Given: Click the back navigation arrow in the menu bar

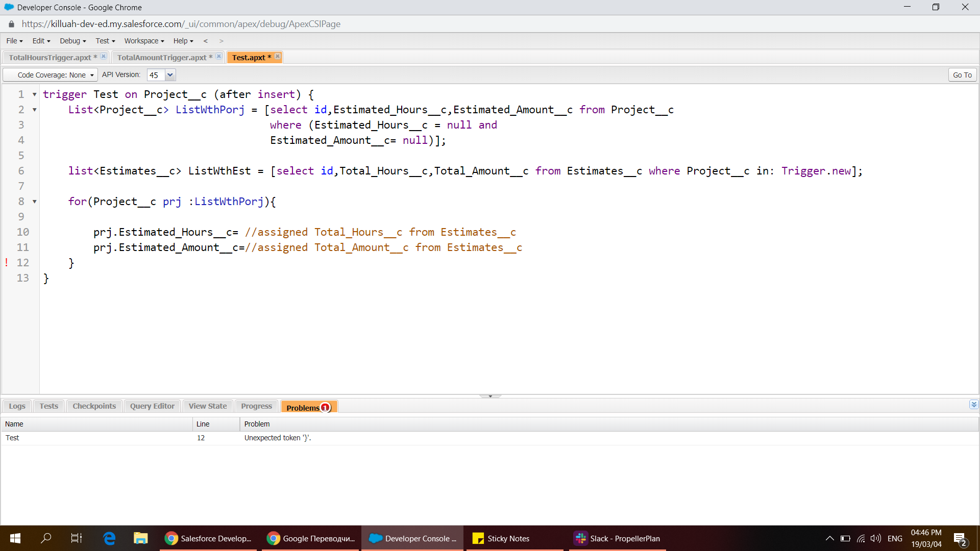Looking at the screenshot, I should (206, 41).
